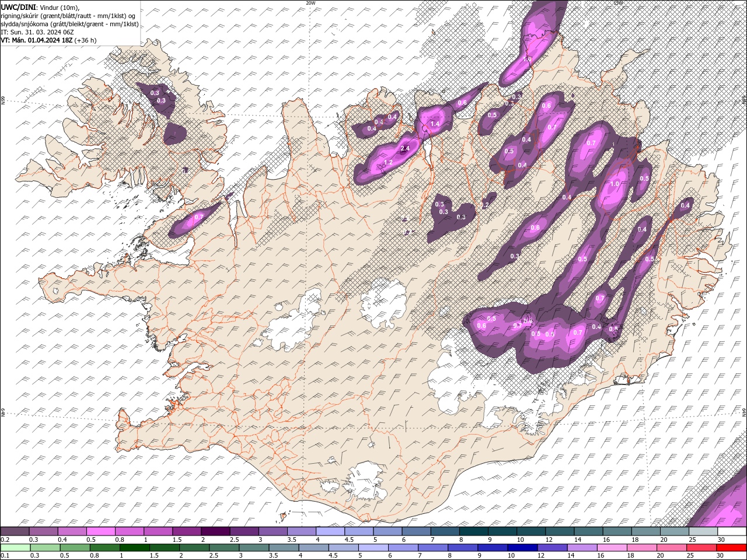
Task: Click the dark mauve swatch labeled 0.2
Action: tap(15, 531)
